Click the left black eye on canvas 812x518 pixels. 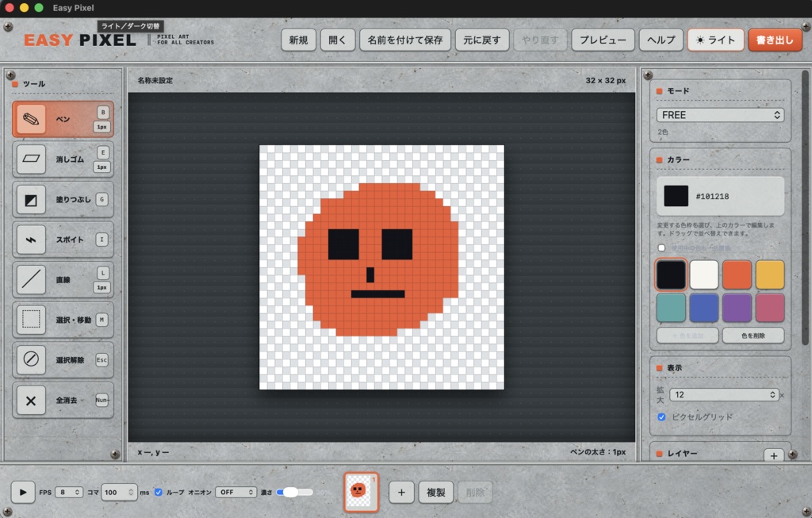pos(343,244)
